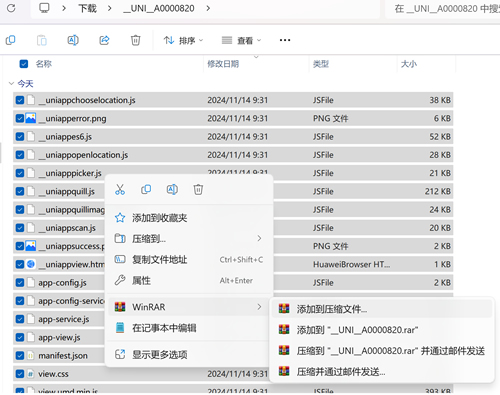The width and height of the screenshot is (500, 395).
Task: Click the image icon of _uniappsuccess file
Action: click(x=31, y=246)
